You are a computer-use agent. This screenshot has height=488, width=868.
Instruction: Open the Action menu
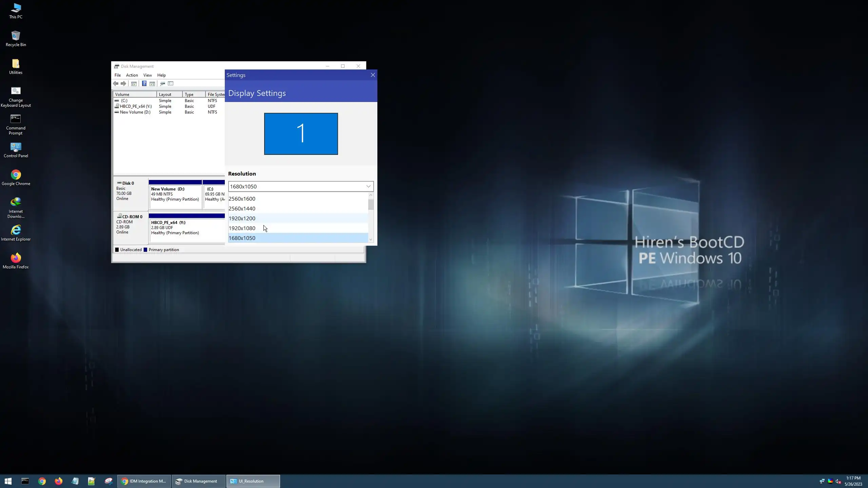(x=132, y=75)
